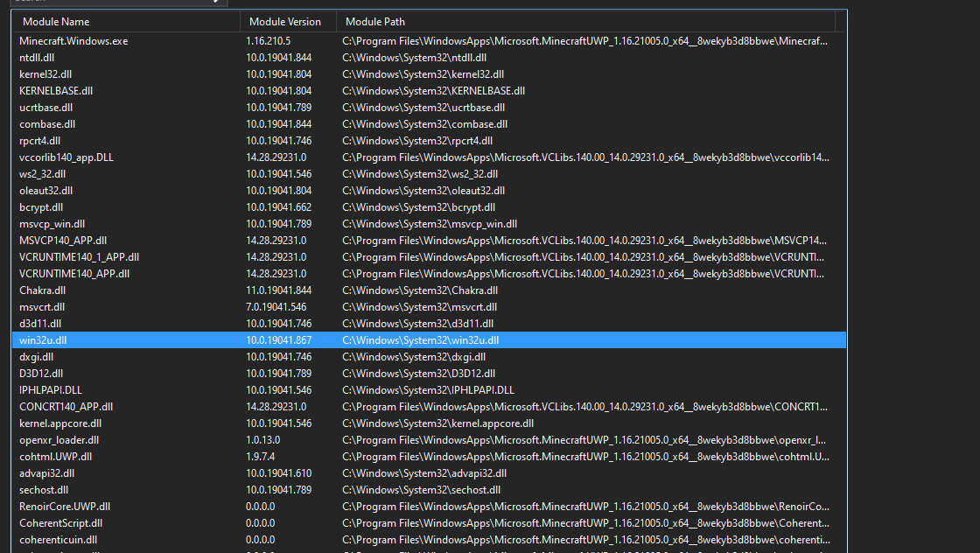Click the sechost.dll path cell
Viewport: 980px width, 553px height.
tap(421, 490)
